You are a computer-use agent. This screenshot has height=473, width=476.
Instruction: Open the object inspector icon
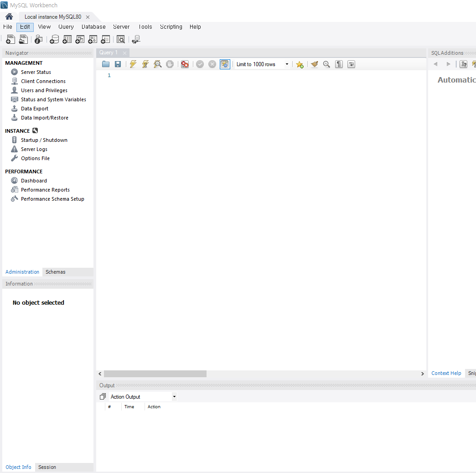pyautogui.click(x=39, y=39)
